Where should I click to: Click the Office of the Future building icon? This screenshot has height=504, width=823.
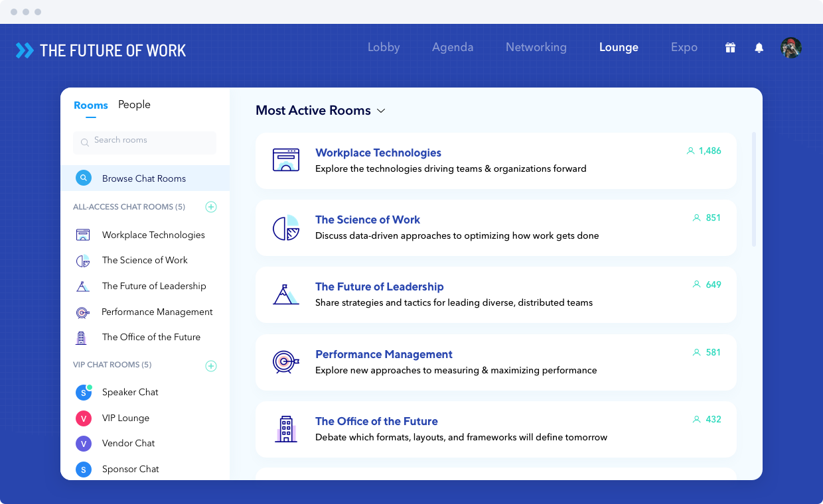(x=286, y=429)
